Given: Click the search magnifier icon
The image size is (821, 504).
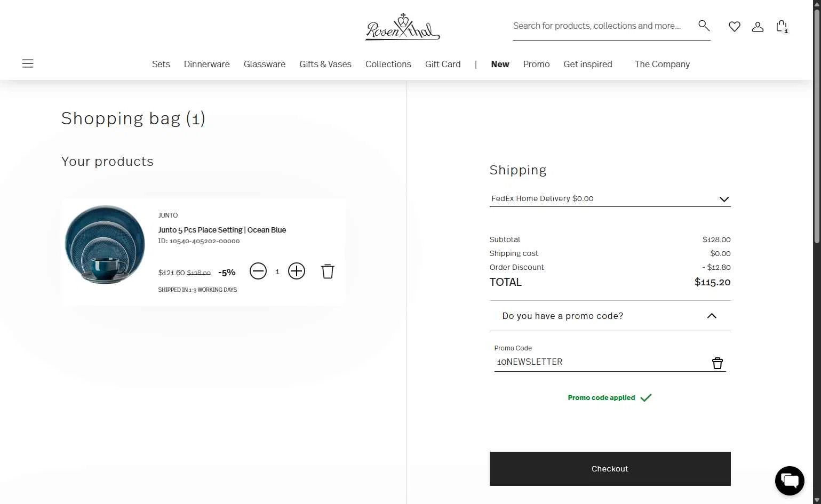Looking at the screenshot, I should coord(704,25).
